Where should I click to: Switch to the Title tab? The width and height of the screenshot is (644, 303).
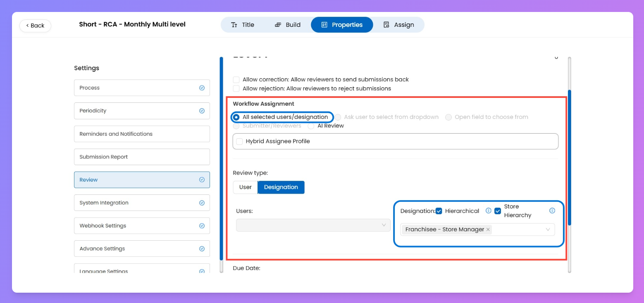(x=243, y=25)
